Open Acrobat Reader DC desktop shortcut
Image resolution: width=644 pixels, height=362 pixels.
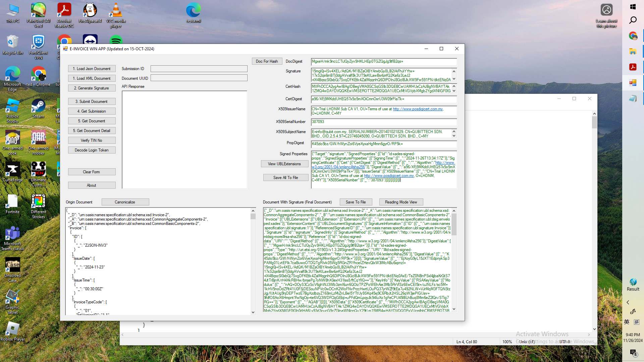pyautogui.click(x=64, y=13)
